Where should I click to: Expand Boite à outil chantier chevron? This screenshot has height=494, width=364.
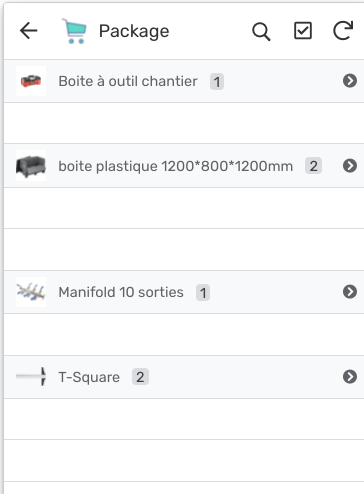point(350,81)
